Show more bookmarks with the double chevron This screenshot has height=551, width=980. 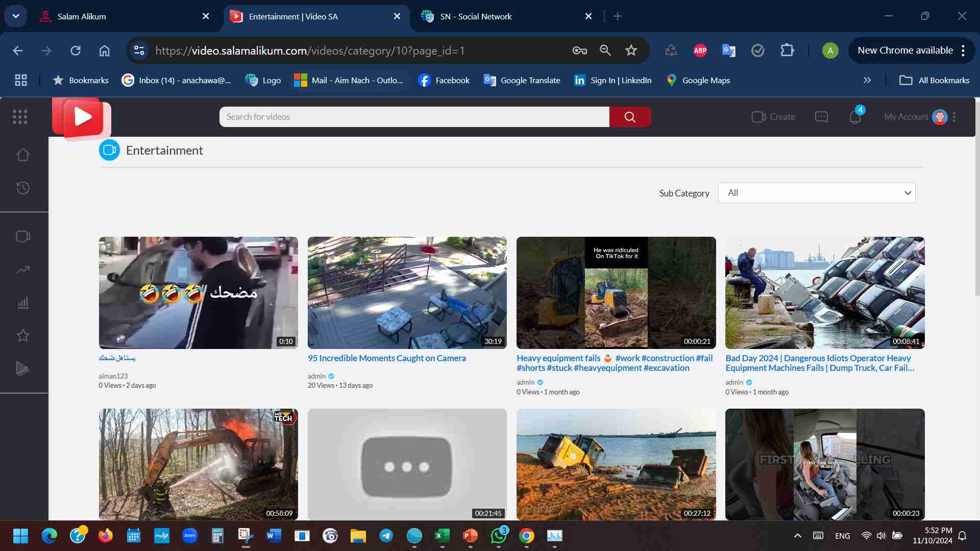click(867, 80)
